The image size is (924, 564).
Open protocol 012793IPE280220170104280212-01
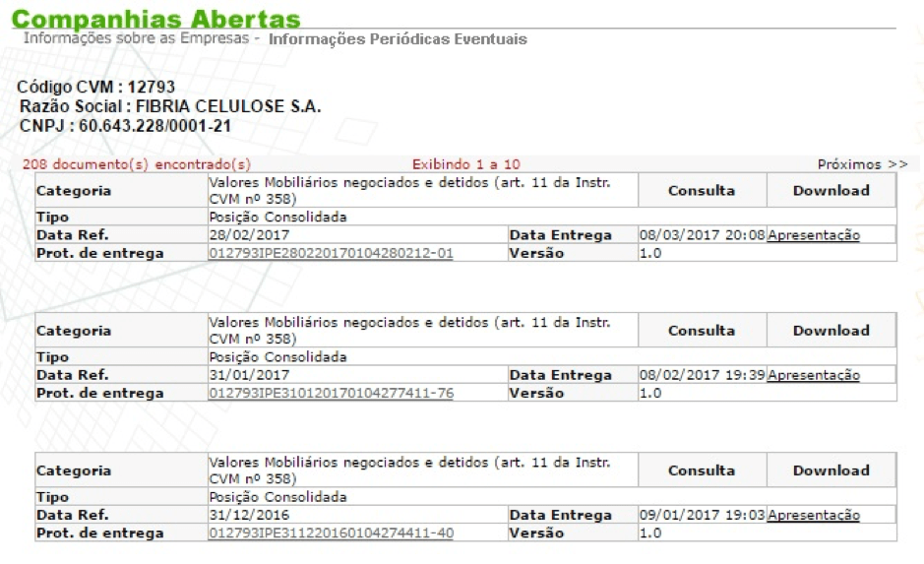331,253
